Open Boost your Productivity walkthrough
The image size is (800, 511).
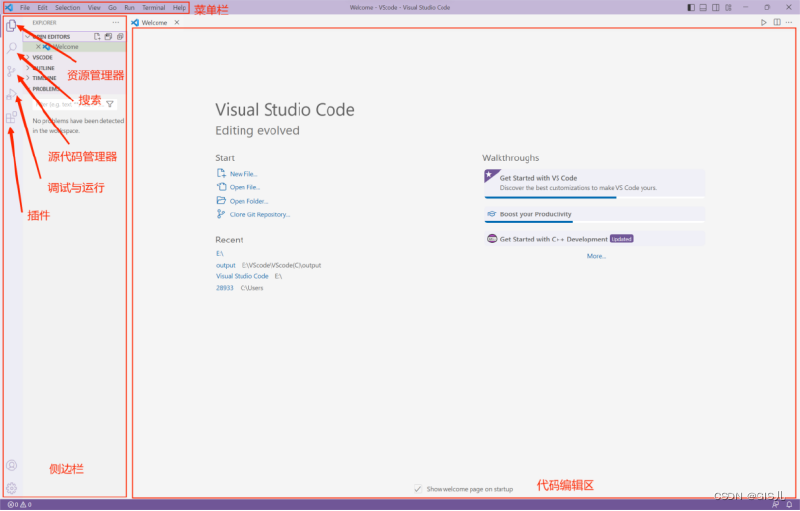point(594,214)
